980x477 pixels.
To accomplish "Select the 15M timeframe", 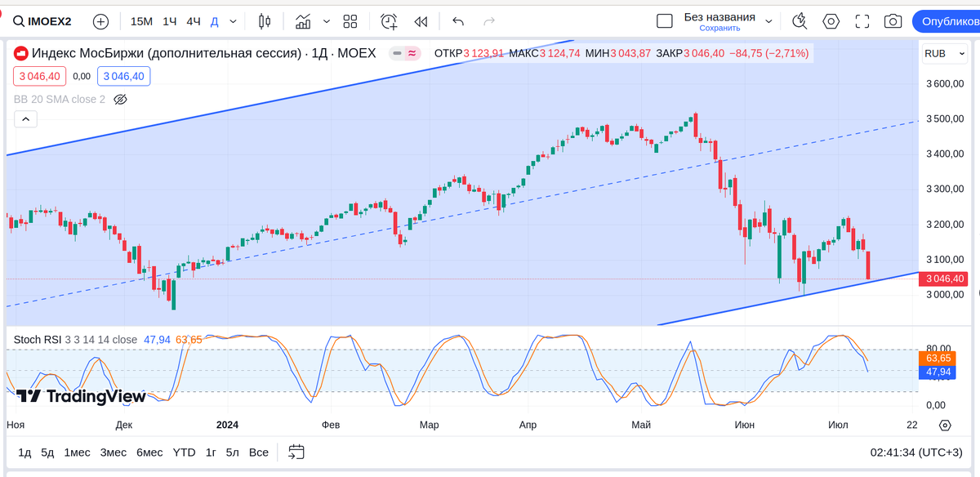I will [141, 21].
